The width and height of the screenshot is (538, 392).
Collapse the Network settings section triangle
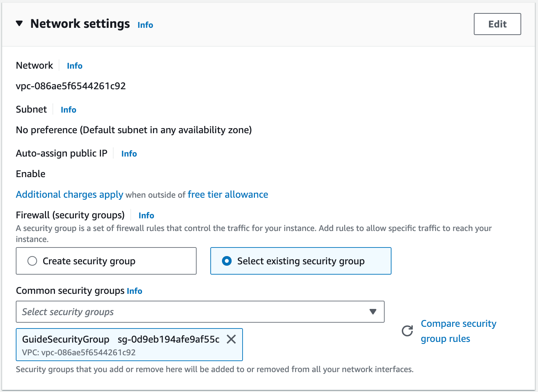pyautogui.click(x=19, y=24)
